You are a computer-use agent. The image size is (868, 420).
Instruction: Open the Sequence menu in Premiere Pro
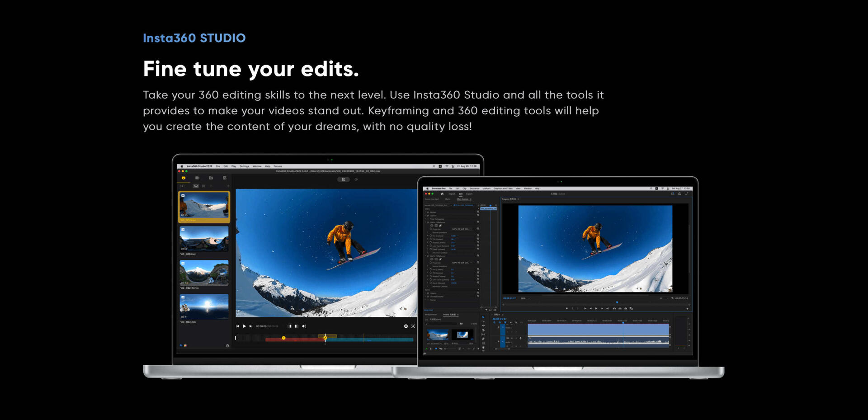(474, 189)
